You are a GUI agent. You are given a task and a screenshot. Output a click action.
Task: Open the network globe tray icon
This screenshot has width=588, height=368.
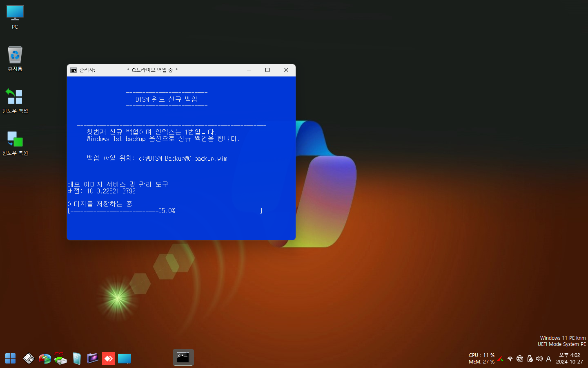520,359
